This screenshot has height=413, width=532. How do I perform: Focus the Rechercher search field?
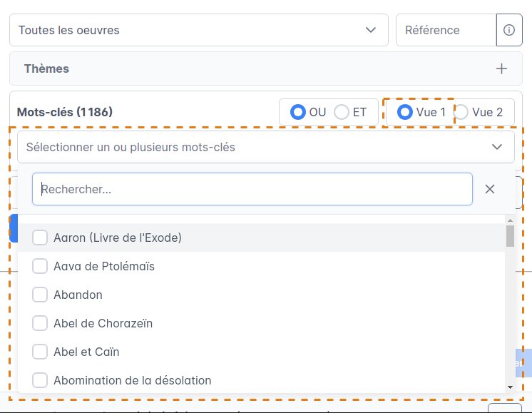(252, 189)
